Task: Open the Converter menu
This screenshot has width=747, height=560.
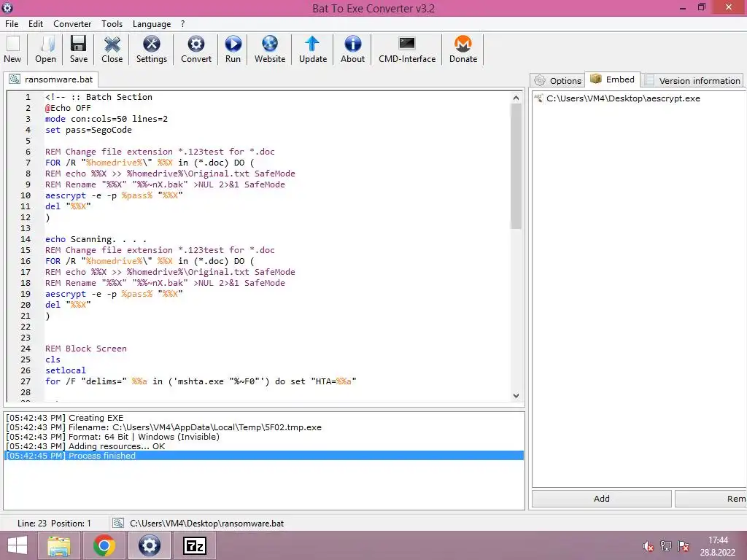Action: coord(72,24)
